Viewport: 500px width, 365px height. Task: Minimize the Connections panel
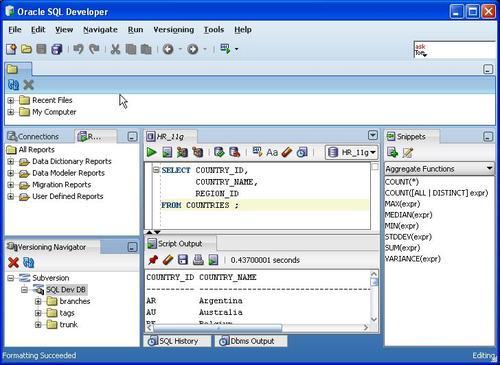click(x=132, y=137)
